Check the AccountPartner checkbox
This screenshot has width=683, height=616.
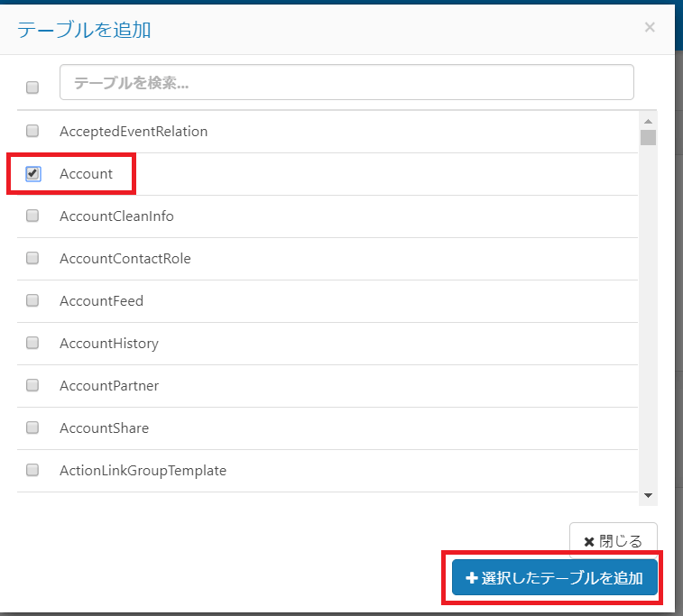[x=32, y=385]
